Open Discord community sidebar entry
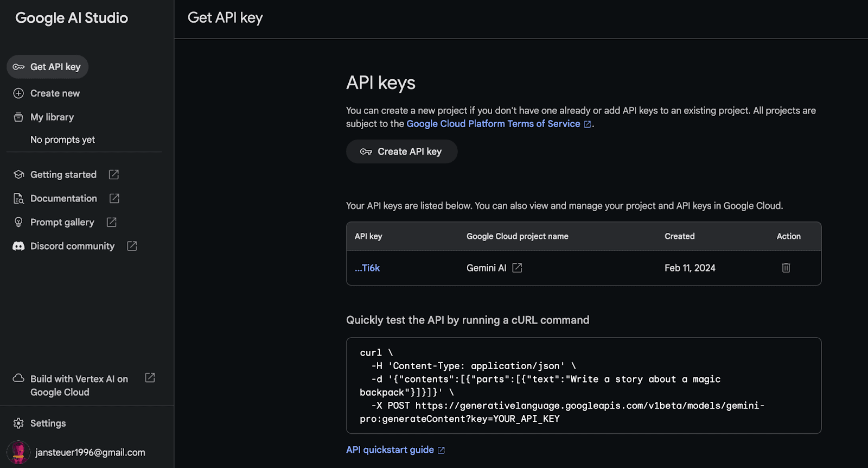Viewport: 868px width, 468px height. (x=72, y=246)
